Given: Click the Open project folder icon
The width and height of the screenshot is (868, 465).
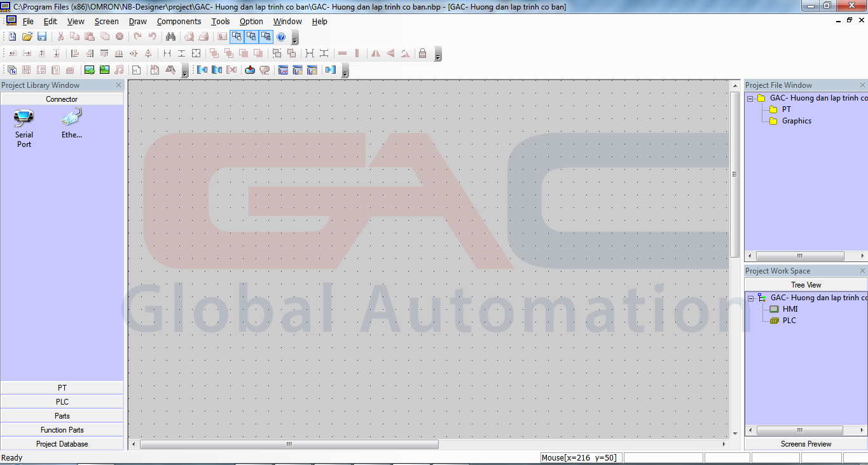Looking at the screenshot, I should [x=27, y=37].
